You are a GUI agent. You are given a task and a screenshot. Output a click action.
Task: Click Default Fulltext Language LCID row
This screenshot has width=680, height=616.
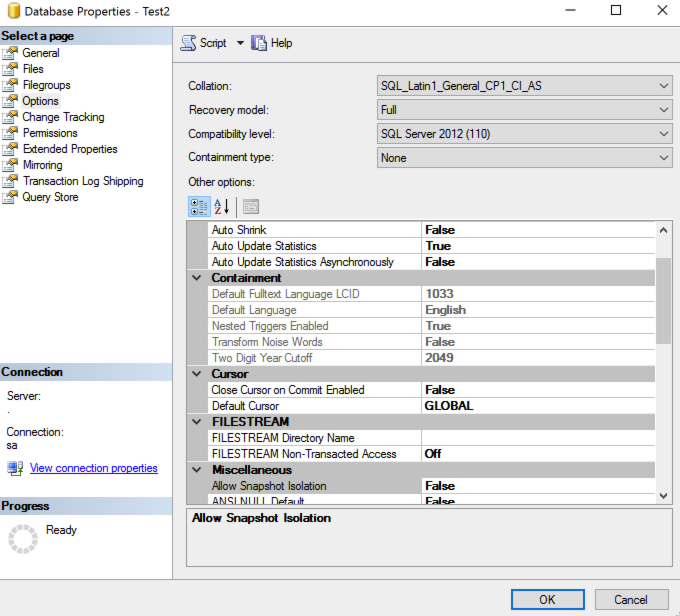tap(432, 294)
